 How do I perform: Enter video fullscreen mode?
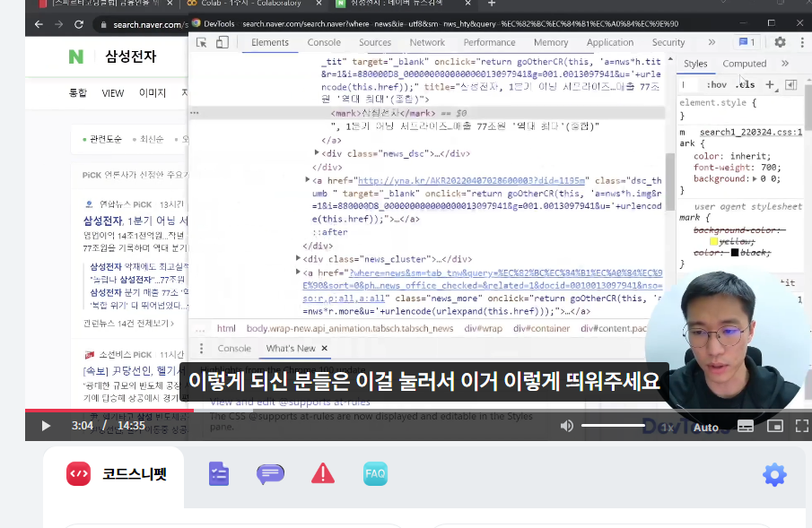click(x=802, y=426)
